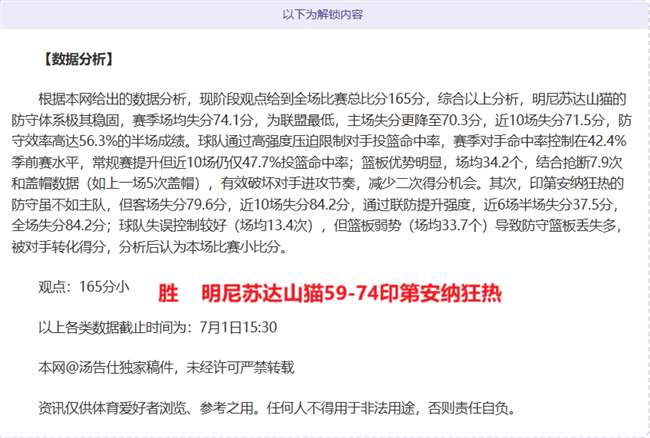Image resolution: width=650 pixels, height=438 pixels.
Task: Click red text '明尼苏达山猫59-74印第安纳狂热'
Action: point(352,293)
